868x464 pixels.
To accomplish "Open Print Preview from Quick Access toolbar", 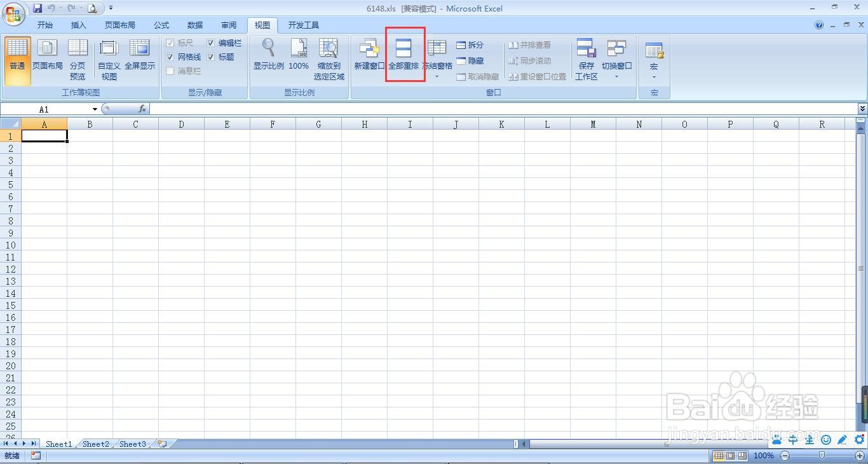I will pyautogui.click(x=93, y=8).
